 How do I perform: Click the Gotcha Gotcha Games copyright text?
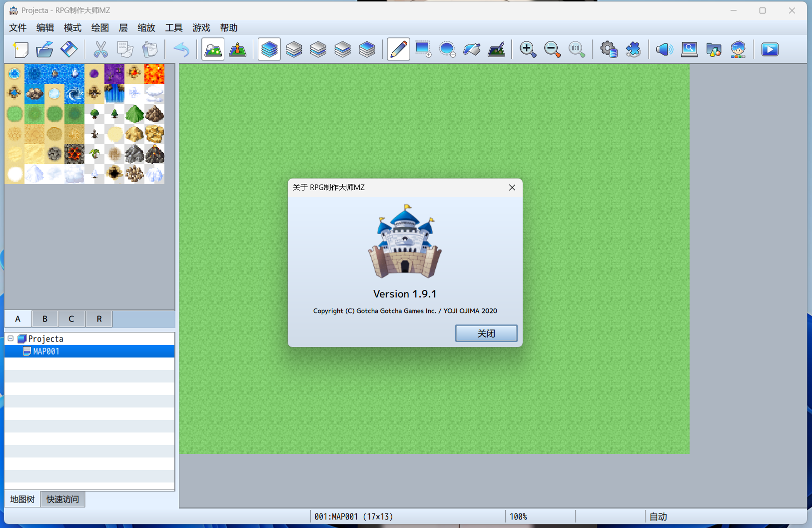click(x=405, y=311)
